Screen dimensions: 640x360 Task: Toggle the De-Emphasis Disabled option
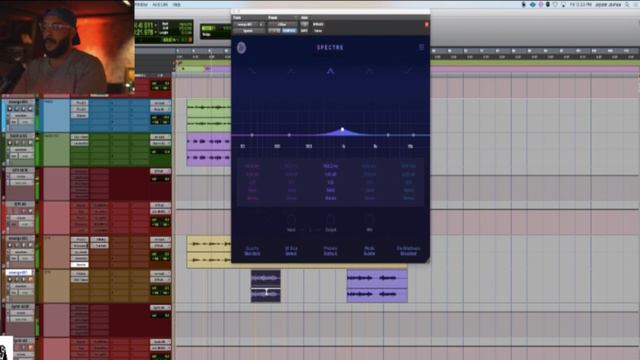click(408, 251)
